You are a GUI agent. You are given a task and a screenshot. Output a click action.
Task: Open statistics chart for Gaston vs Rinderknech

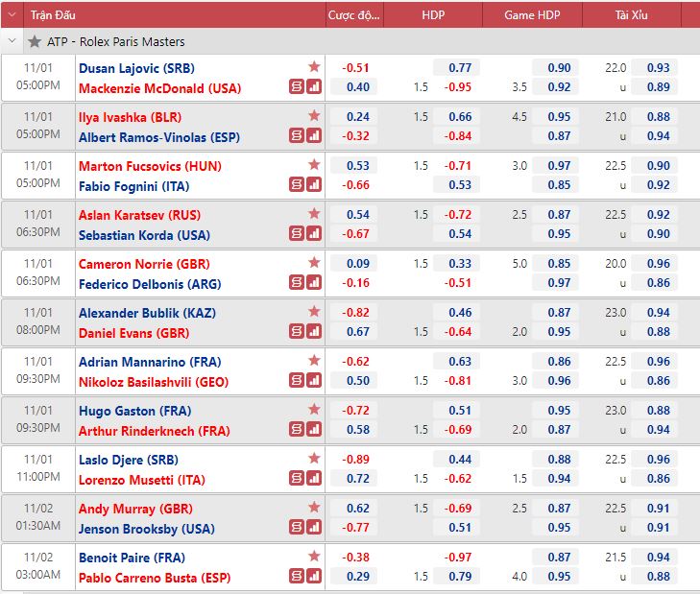click(314, 429)
